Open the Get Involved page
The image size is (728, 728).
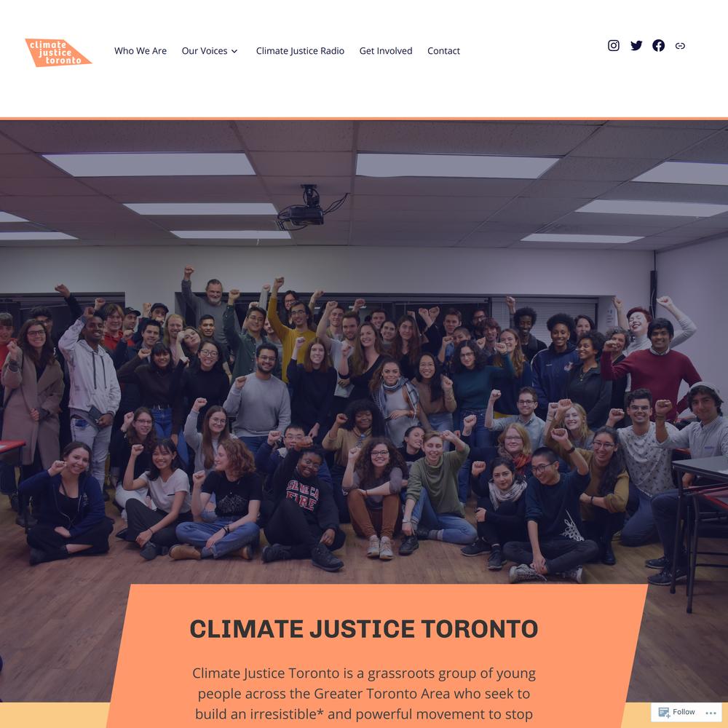click(x=386, y=51)
